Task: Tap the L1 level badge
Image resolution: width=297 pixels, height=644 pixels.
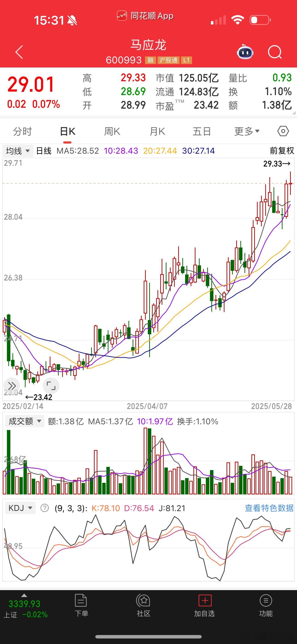Action: 186,60
